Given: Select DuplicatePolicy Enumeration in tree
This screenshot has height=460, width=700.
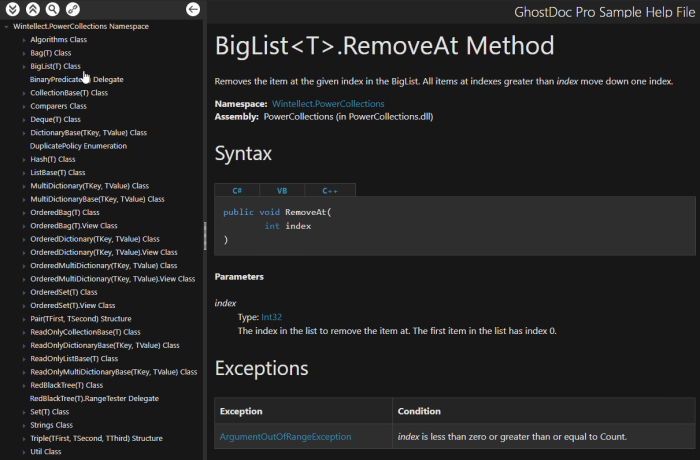Looking at the screenshot, I should click(78, 146).
